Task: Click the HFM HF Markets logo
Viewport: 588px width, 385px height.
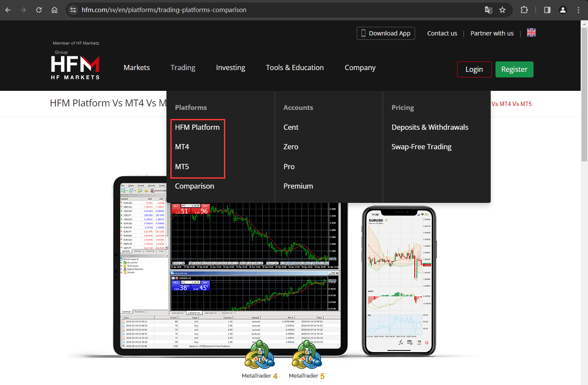Action: click(76, 67)
